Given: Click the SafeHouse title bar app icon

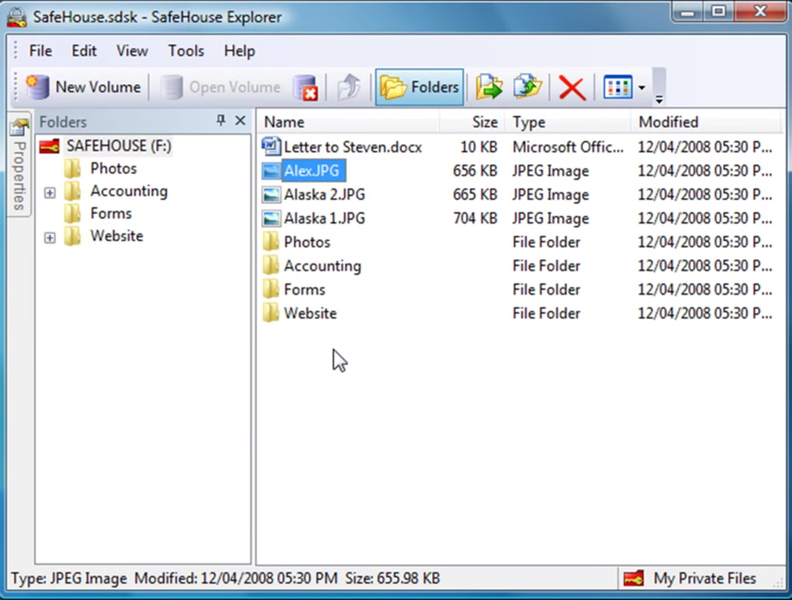Looking at the screenshot, I should click(x=17, y=17).
